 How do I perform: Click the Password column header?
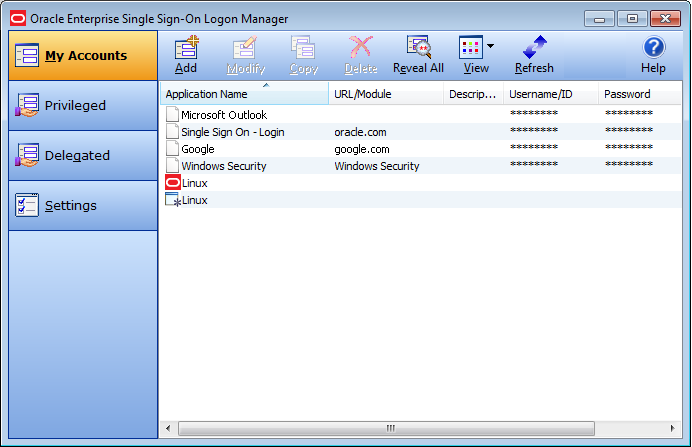point(639,94)
